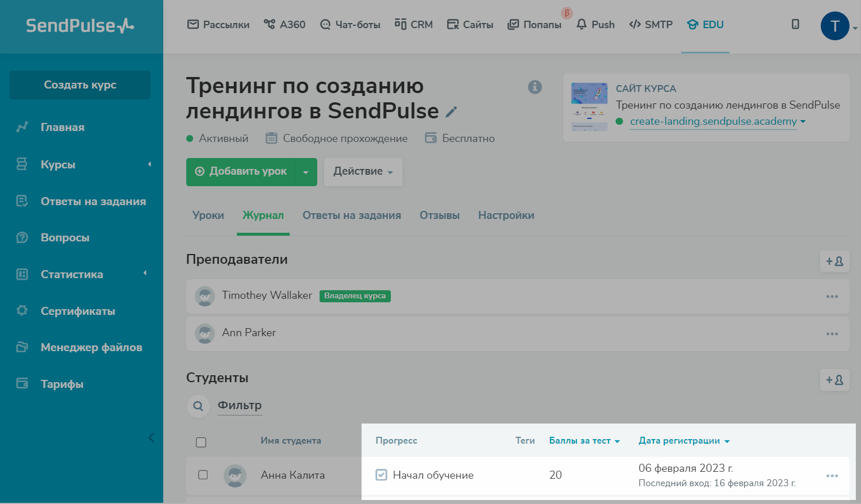The image size is (861, 504).
Task: Open Попапы section
Action: pyautogui.click(x=535, y=25)
